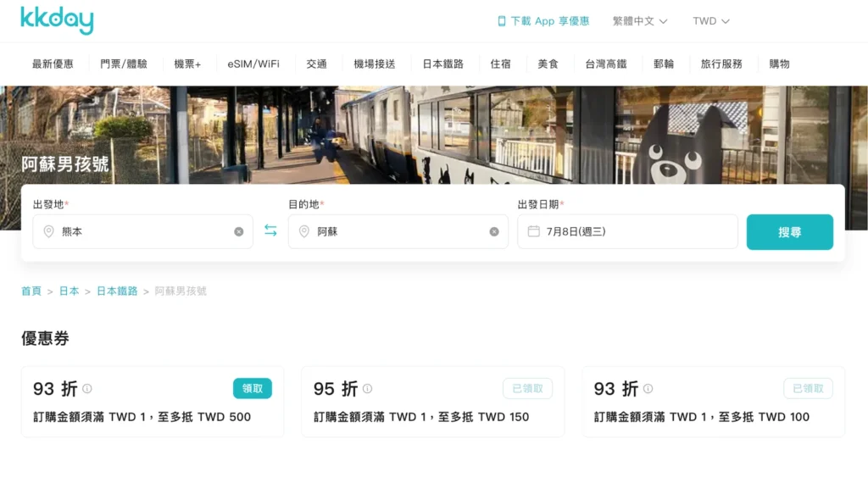This screenshot has width=868, height=488.
Task: Click the location pin in 出發地 field
Action: click(x=48, y=231)
